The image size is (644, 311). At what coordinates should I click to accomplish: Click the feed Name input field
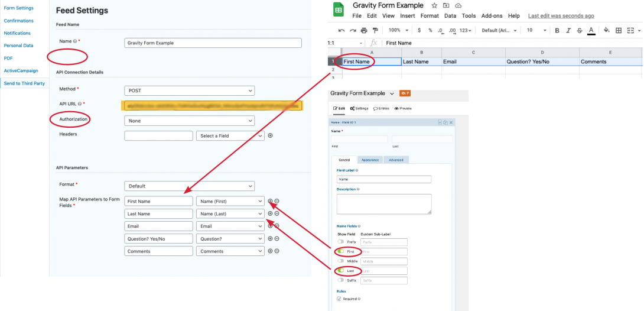coord(213,43)
